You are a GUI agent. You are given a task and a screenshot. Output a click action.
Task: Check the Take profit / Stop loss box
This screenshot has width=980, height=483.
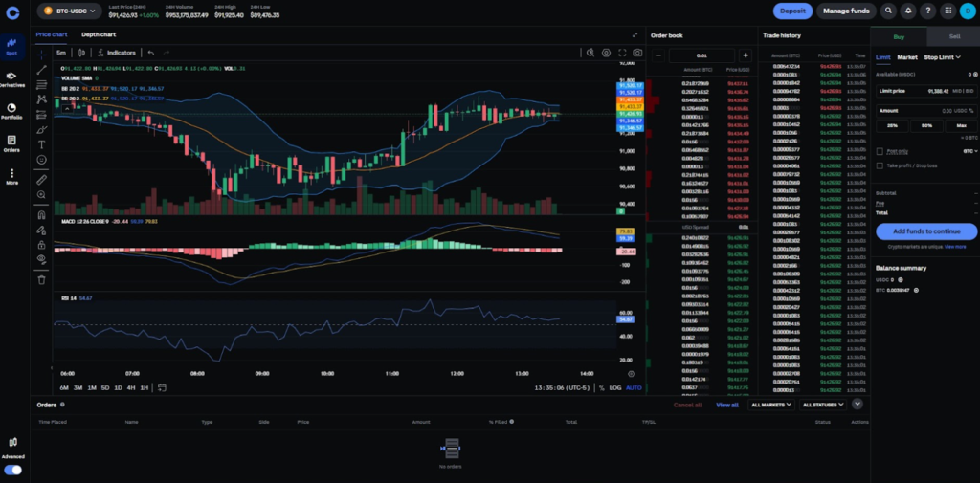880,165
